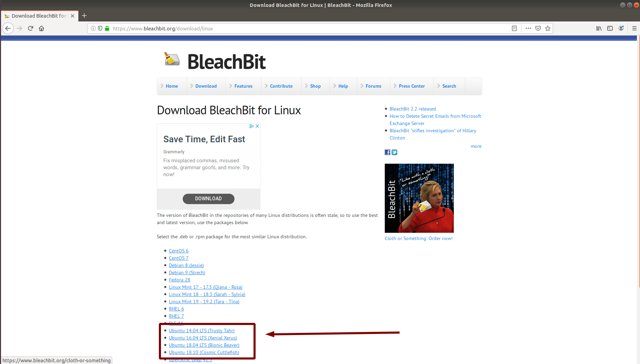The height and width of the screenshot is (364, 640).
Task: Click the Save Time, Edit Fast ad headline
Action: click(204, 139)
